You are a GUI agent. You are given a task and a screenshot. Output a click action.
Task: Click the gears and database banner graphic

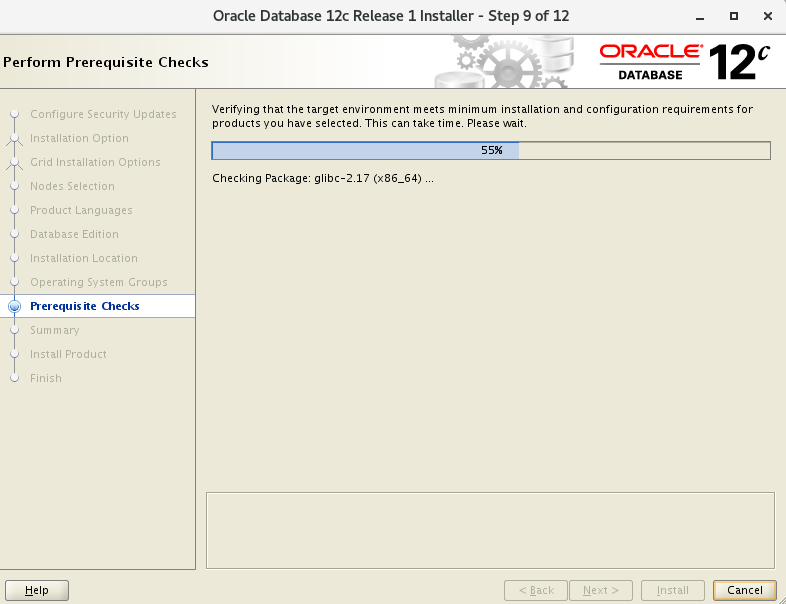coord(504,62)
